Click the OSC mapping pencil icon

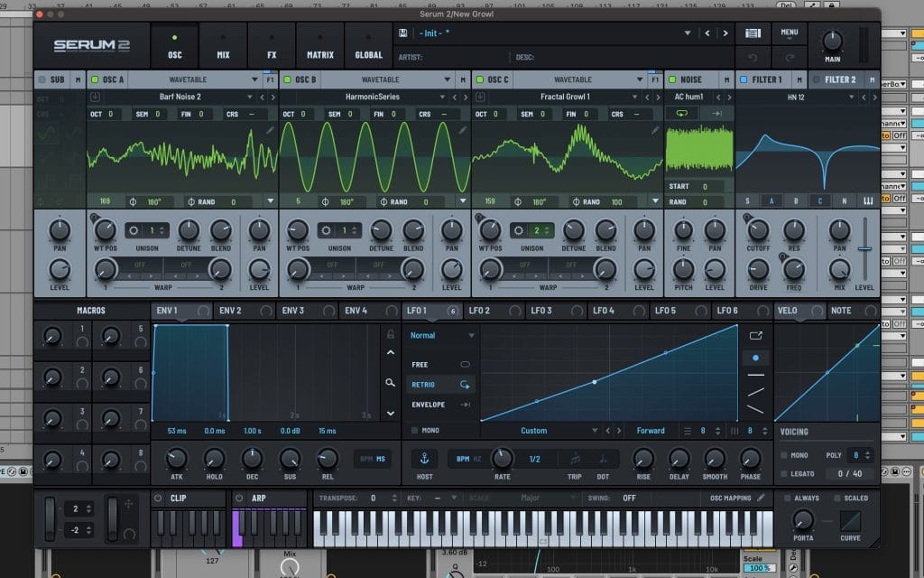point(761,498)
